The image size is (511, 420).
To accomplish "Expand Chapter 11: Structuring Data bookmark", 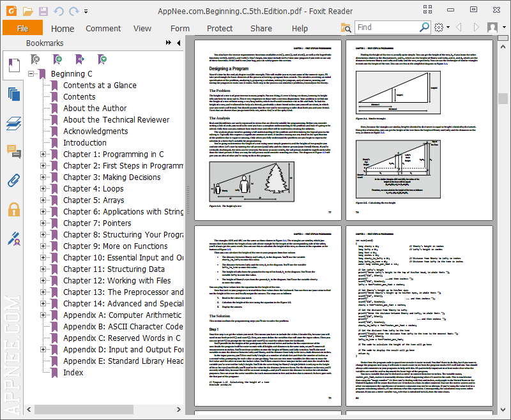I will 43,269.
